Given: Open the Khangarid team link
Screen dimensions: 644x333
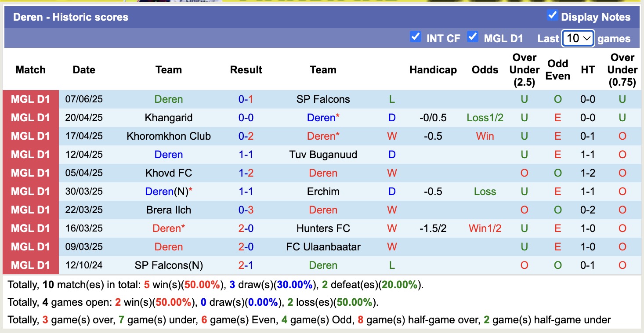Looking at the screenshot, I should [x=169, y=118].
